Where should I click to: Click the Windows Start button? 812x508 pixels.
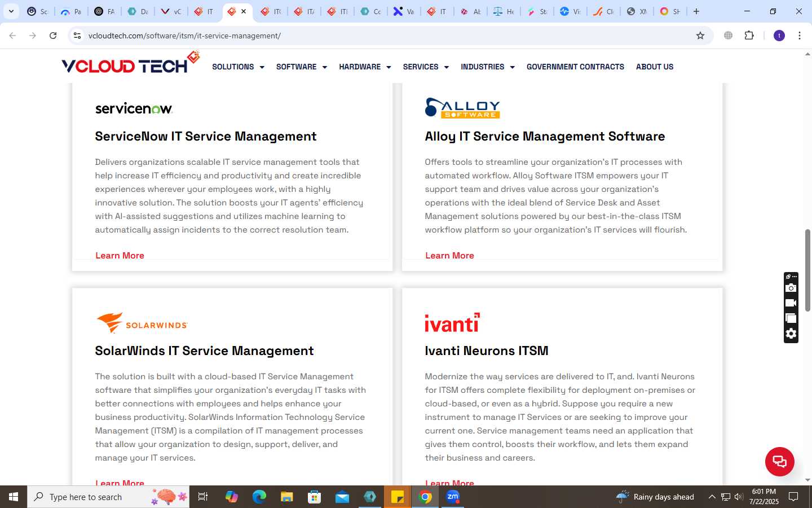pos(14,497)
